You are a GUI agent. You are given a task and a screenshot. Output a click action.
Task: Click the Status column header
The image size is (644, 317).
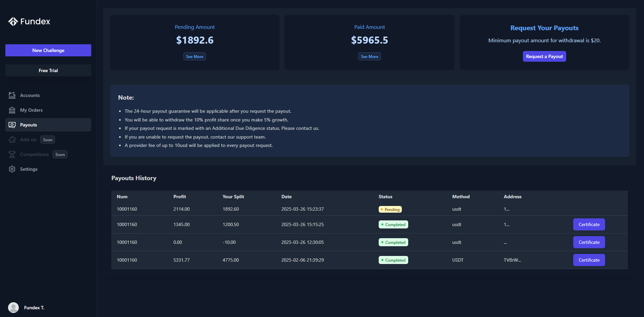[385, 197]
